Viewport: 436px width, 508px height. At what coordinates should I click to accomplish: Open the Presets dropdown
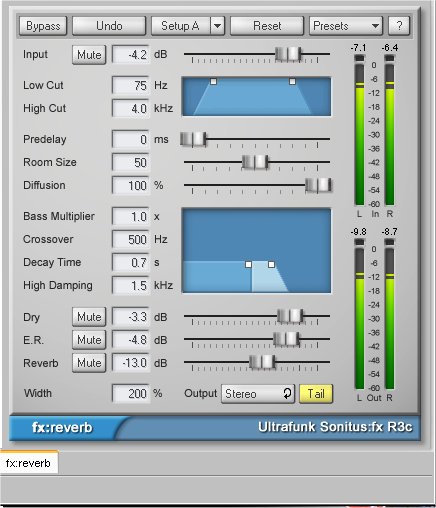346,26
